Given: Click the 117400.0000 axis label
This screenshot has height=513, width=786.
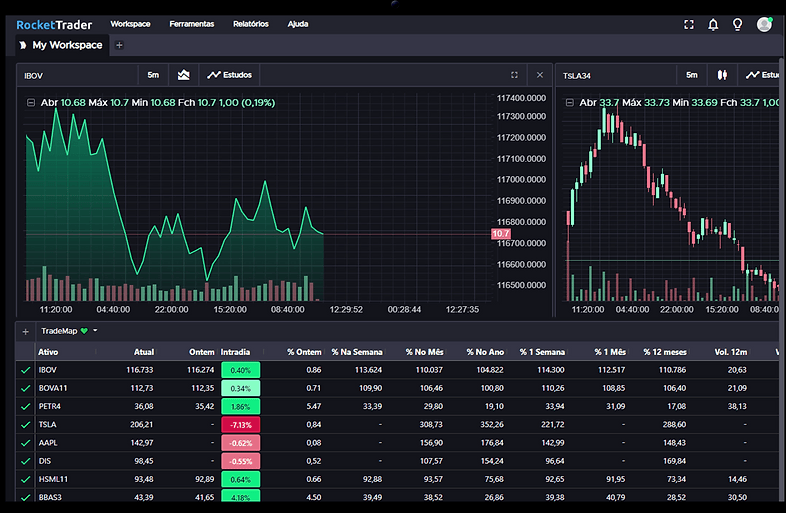Looking at the screenshot, I should pos(521,98).
